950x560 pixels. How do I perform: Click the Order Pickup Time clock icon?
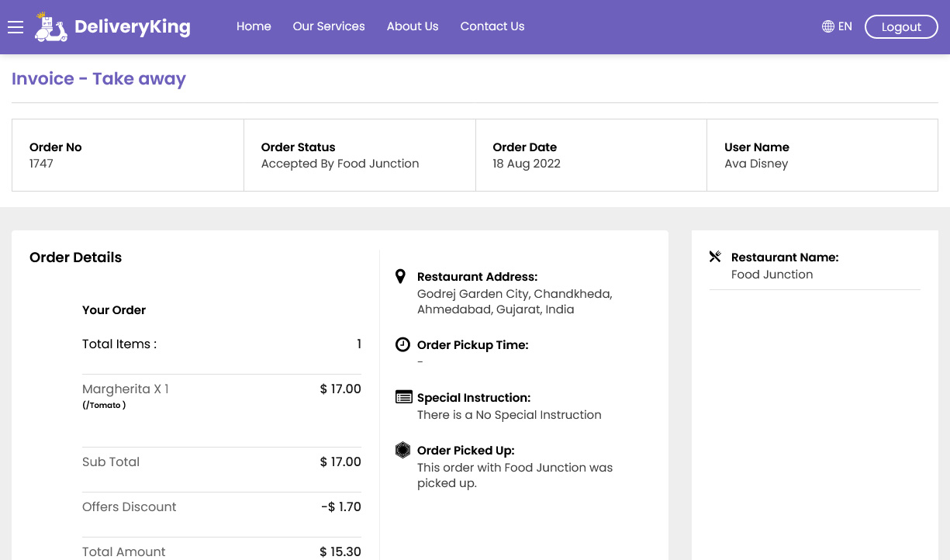pos(402,344)
